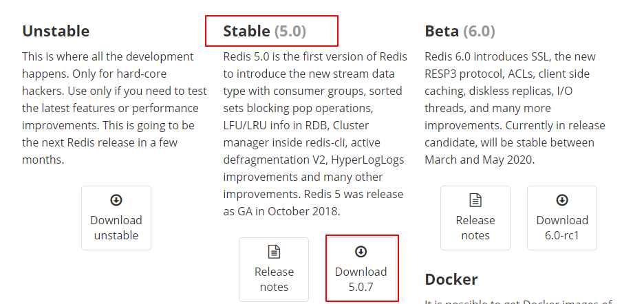Click the "Download unstable" button label
The height and width of the screenshot is (304, 644).
116,228
